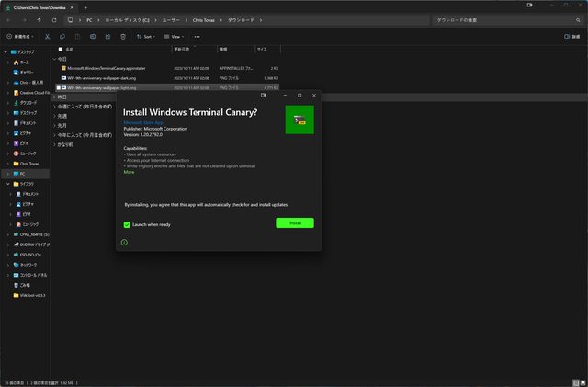
Task: Click the green Install button
Action: (x=294, y=222)
